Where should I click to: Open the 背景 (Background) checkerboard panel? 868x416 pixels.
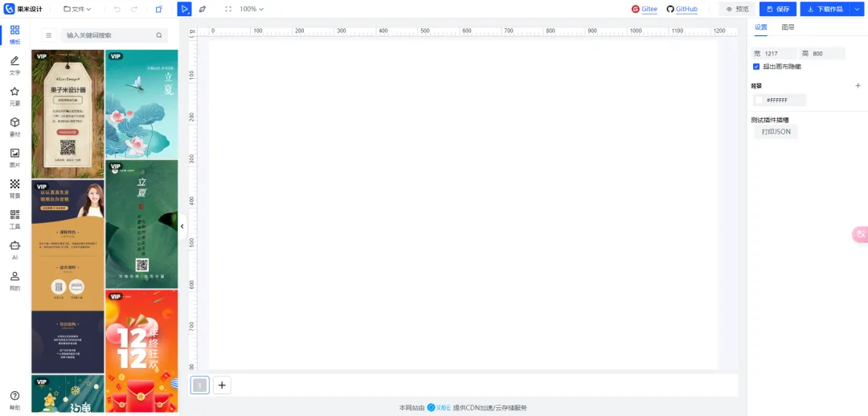[x=14, y=187]
